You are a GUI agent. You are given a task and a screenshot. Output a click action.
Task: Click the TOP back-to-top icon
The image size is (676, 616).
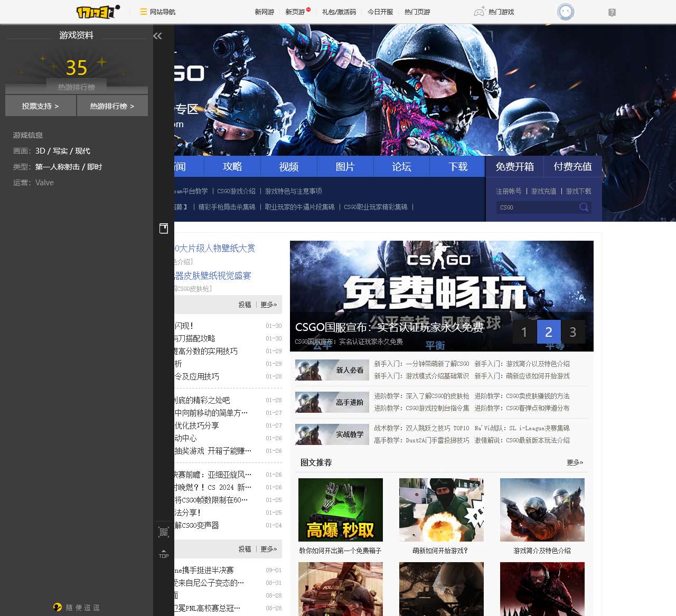(164, 553)
